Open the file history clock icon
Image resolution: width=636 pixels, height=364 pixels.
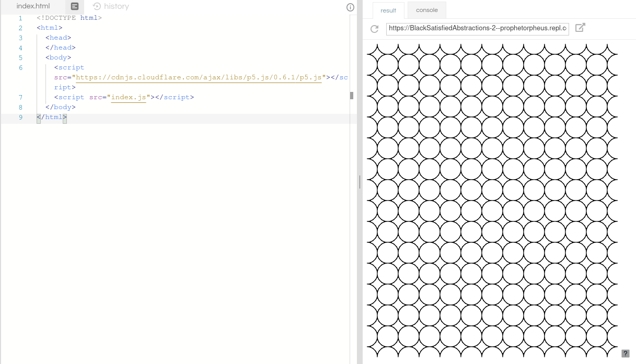97,6
